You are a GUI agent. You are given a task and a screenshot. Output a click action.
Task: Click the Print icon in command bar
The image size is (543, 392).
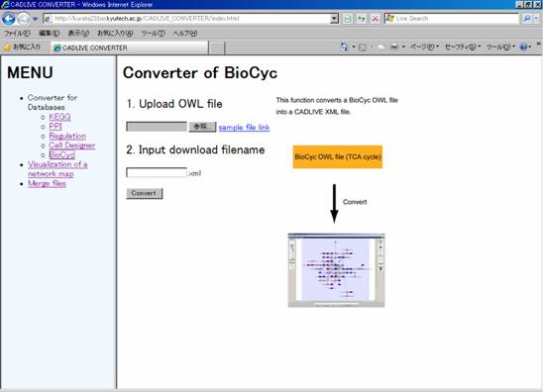pyautogui.click(x=394, y=48)
